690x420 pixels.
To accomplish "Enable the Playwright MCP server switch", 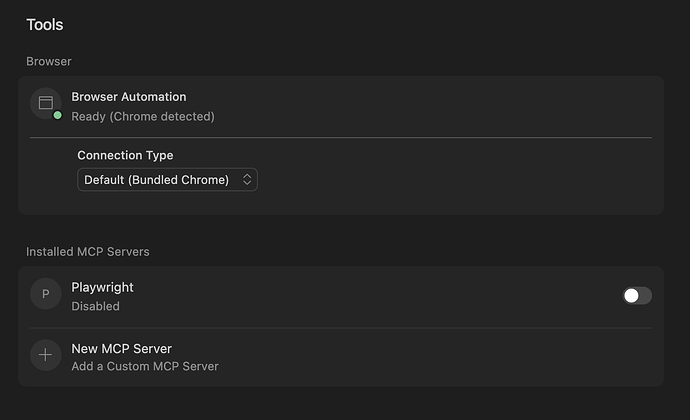I will point(637,295).
